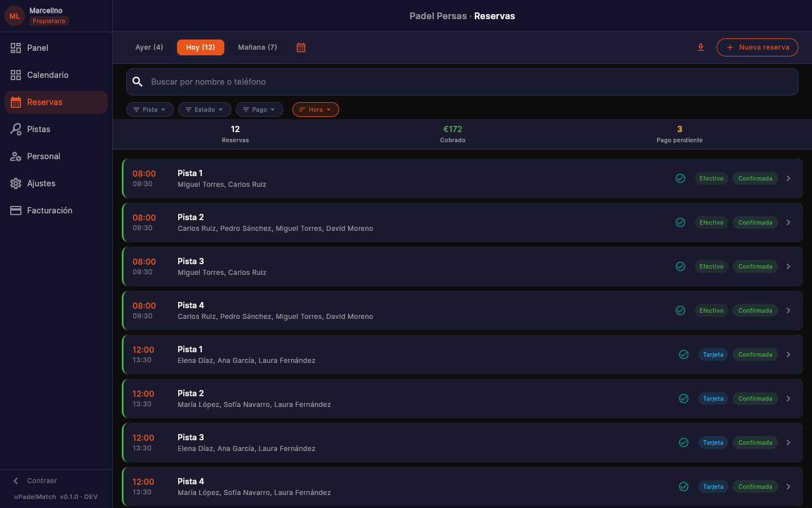Toggle check-in for 08:00 Pista 1
812x508 pixels.
[680, 178]
